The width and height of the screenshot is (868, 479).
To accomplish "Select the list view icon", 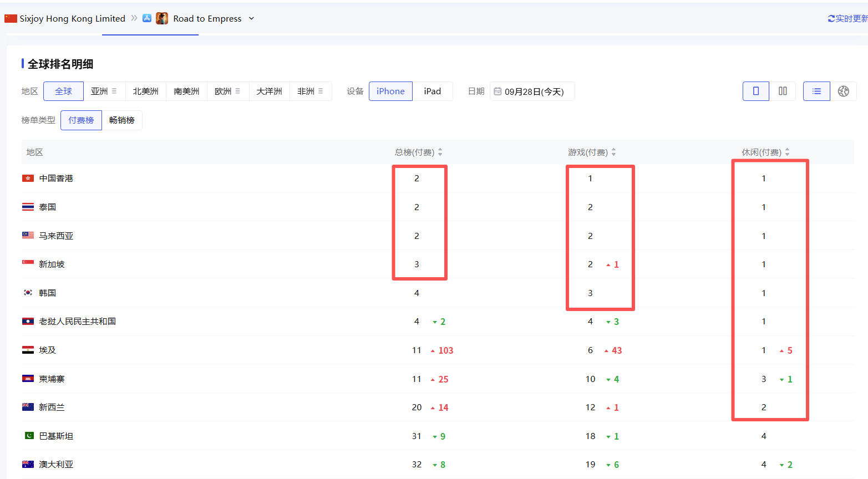I will (x=816, y=91).
